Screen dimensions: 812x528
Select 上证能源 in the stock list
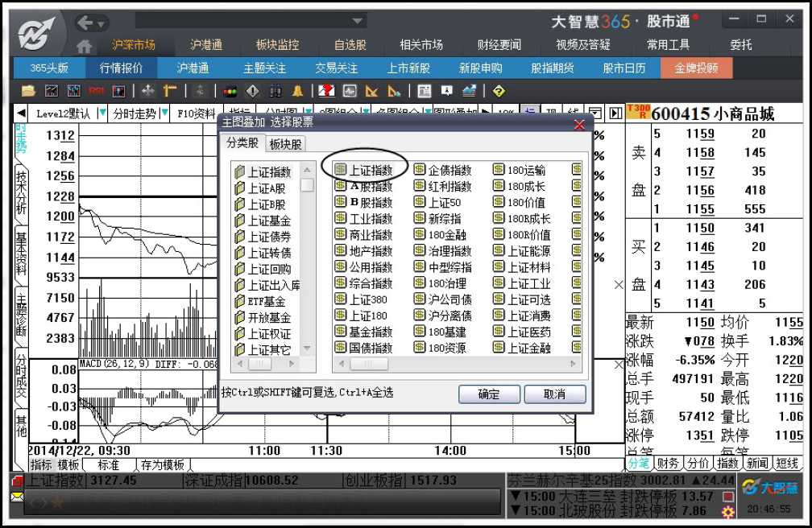point(522,250)
